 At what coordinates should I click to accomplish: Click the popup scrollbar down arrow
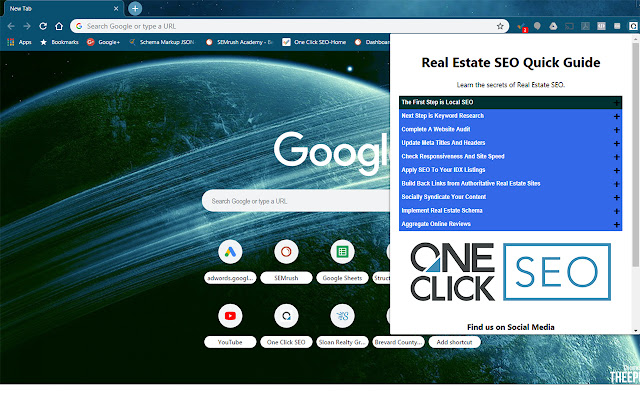[636, 331]
